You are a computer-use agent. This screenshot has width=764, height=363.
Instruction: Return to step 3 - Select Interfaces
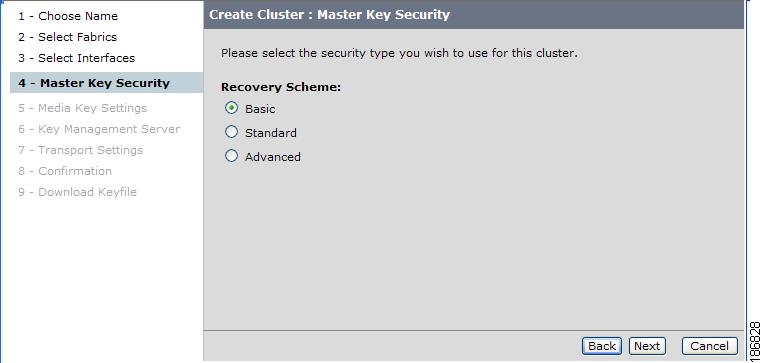(x=76, y=58)
